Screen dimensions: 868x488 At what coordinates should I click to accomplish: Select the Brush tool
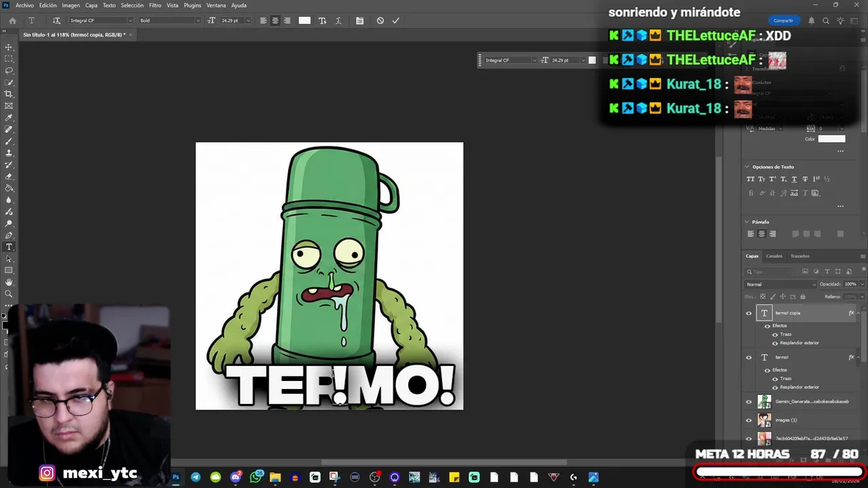tap(9, 141)
